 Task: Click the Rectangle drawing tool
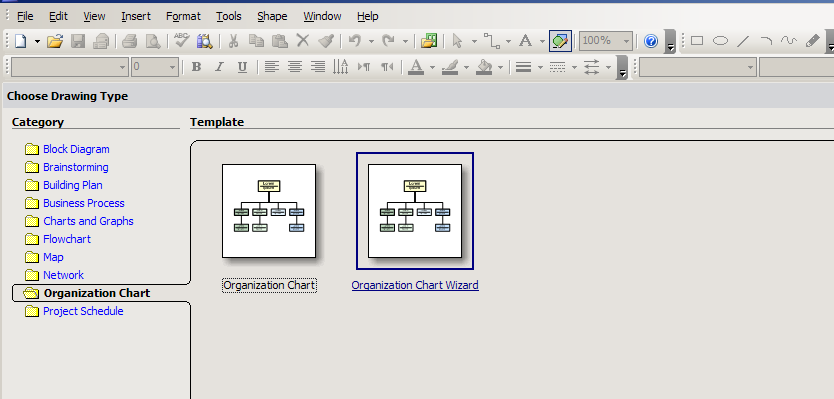tap(697, 41)
